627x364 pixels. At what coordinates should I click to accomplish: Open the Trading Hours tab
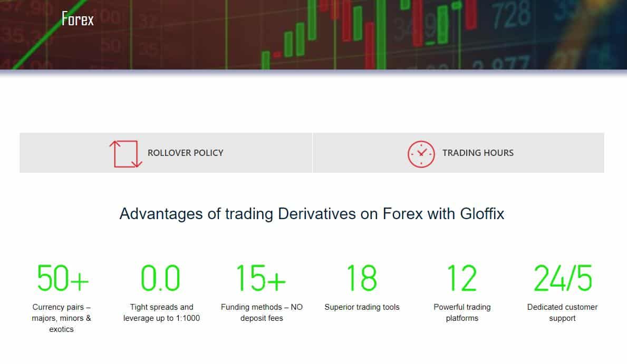(458, 153)
